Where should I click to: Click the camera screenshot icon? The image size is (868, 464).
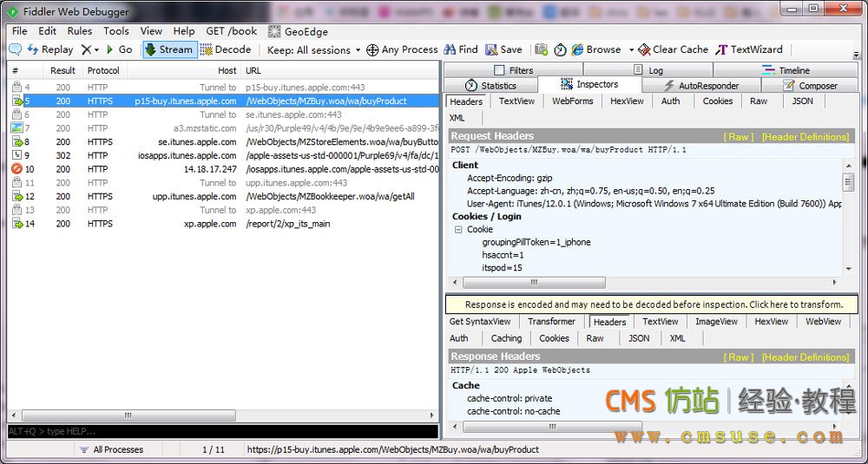(x=542, y=49)
